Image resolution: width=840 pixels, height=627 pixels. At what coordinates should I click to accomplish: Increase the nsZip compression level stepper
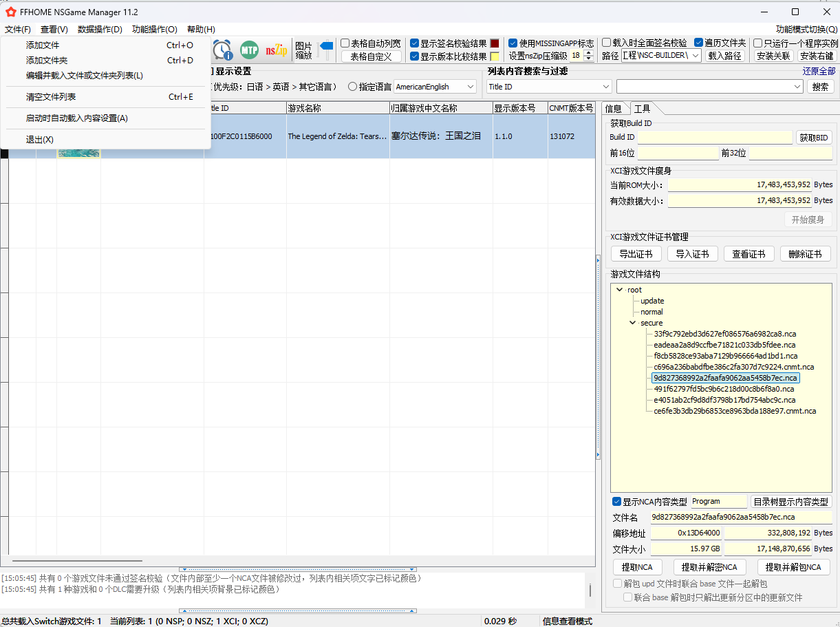[589, 52]
